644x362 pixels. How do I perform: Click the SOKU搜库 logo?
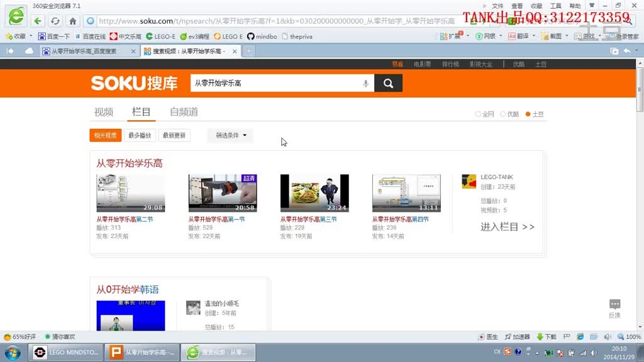coord(135,84)
